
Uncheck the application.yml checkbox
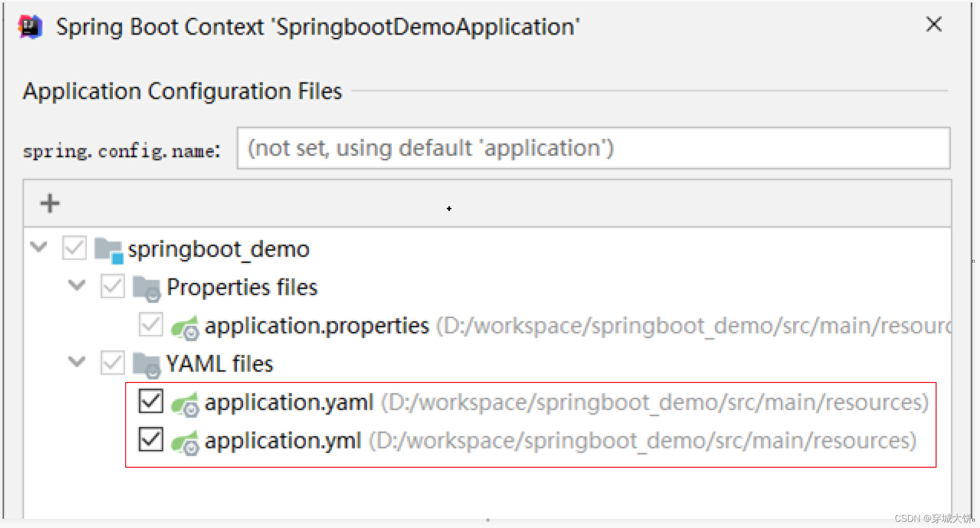tap(151, 440)
